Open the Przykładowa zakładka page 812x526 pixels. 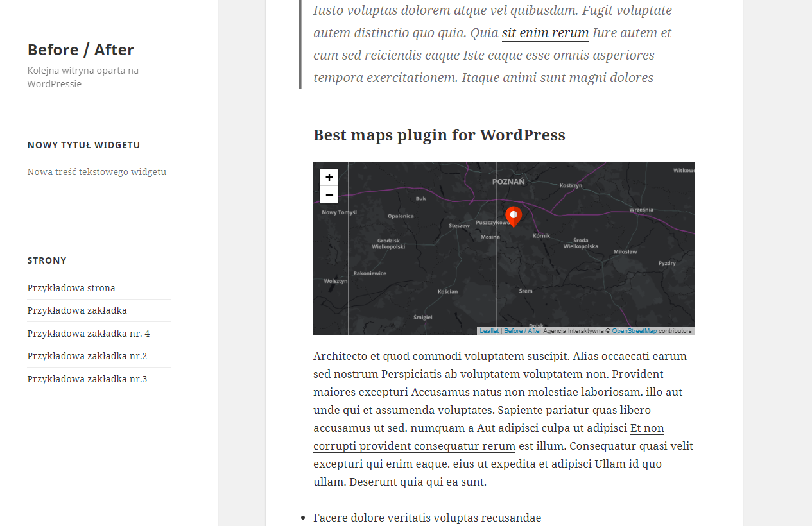pos(77,310)
